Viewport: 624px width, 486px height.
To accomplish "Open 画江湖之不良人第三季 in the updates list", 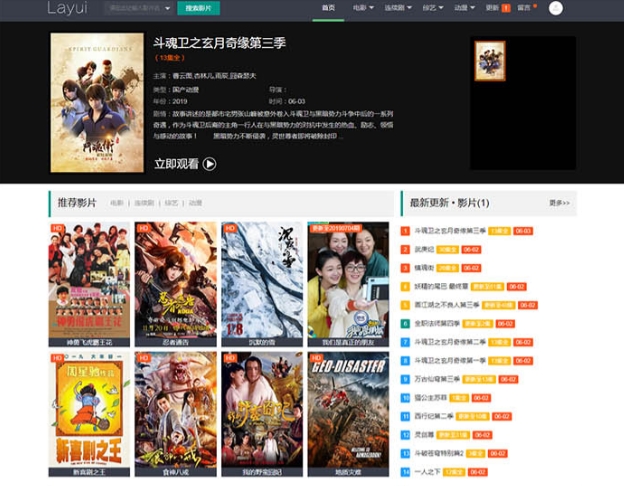I will pyautogui.click(x=447, y=305).
